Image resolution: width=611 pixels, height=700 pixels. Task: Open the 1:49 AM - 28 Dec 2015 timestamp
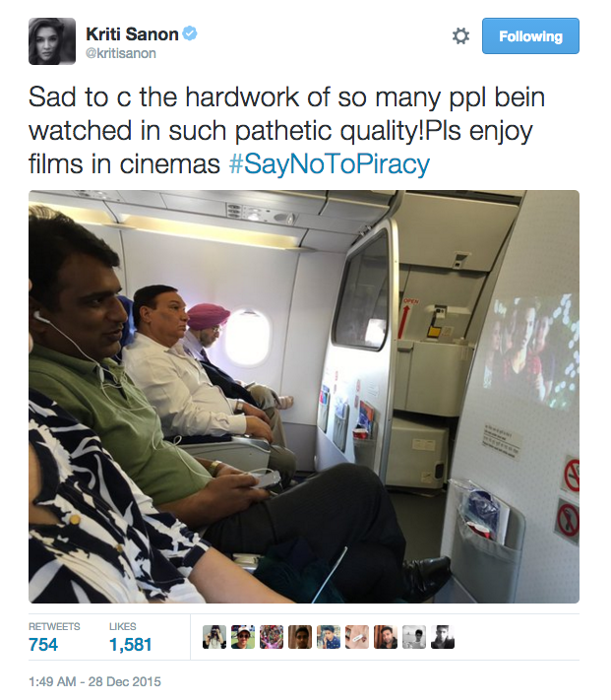pyautogui.click(x=94, y=681)
